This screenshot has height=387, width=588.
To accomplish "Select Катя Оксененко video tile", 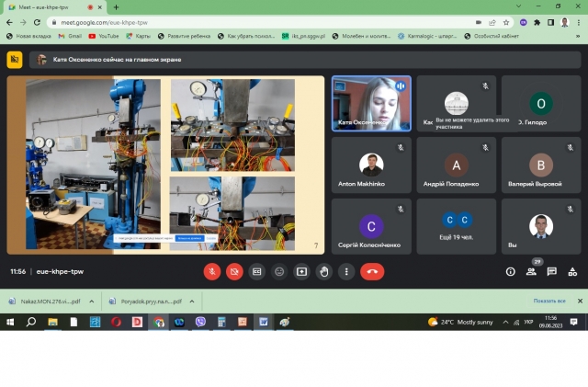I will pyautogui.click(x=371, y=104).
